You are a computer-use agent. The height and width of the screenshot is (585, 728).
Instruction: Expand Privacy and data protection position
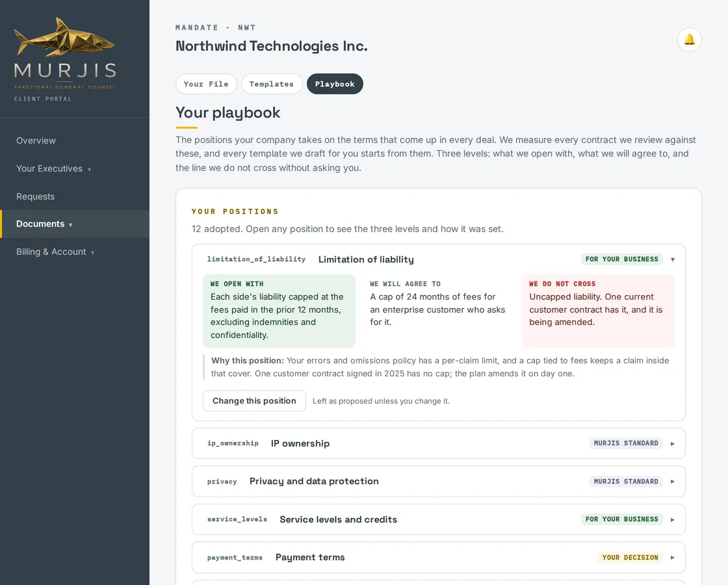click(438, 482)
